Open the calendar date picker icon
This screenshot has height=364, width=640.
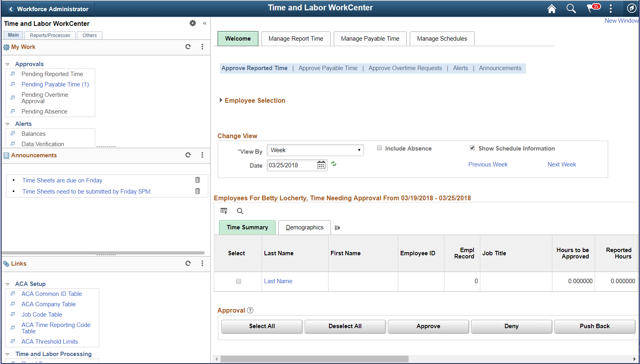coord(321,165)
